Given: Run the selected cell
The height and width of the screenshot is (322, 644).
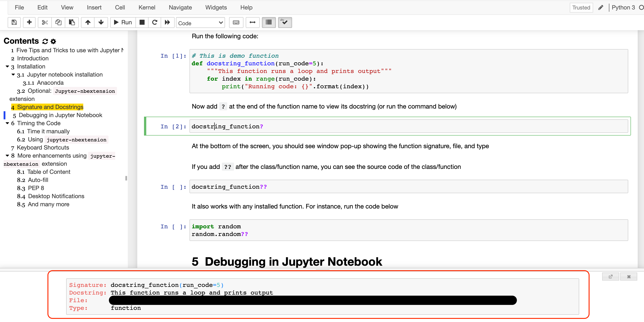Looking at the screenshot, I should coord(122,22).
